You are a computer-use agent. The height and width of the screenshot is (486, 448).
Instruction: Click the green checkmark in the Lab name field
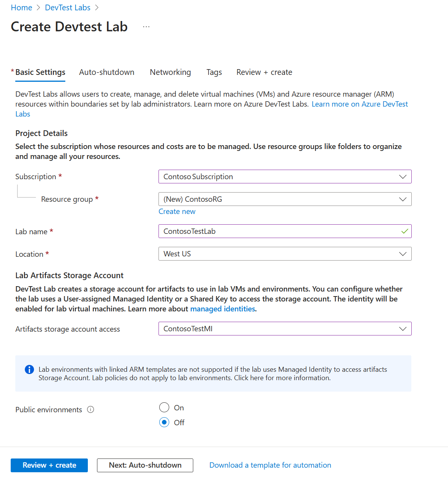[x=404, y=231]
